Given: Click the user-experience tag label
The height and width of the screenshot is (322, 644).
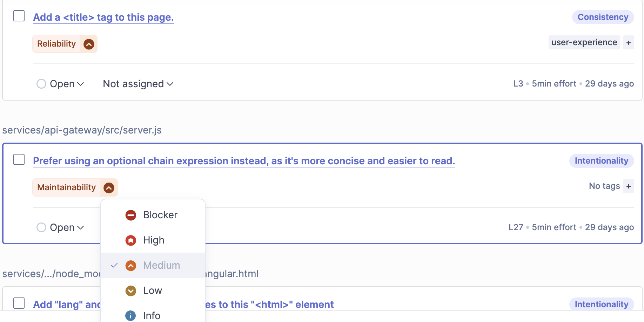Looking at the screenshot, I should point(584,43).
